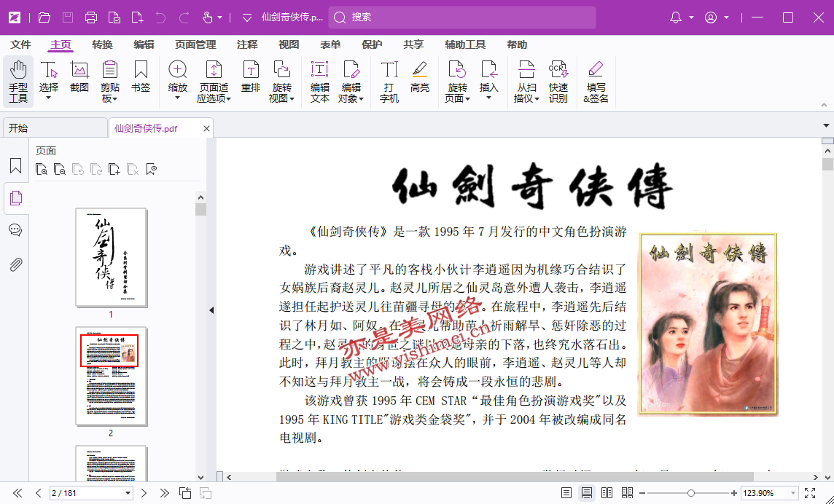Image resolution: width=834 pixels, height=504 pixels.
Task: Collapse the left navigation panel with the arrow handle
Action: point(211,310)
